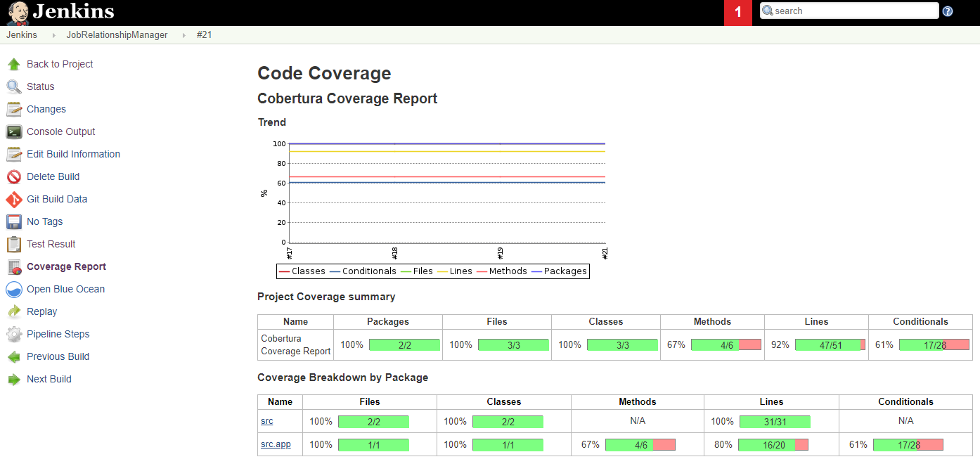Viewport: 980px width, 471px height.
Task: Expand the Jenkins breadcrumb arrow
Action: (54, 35)
